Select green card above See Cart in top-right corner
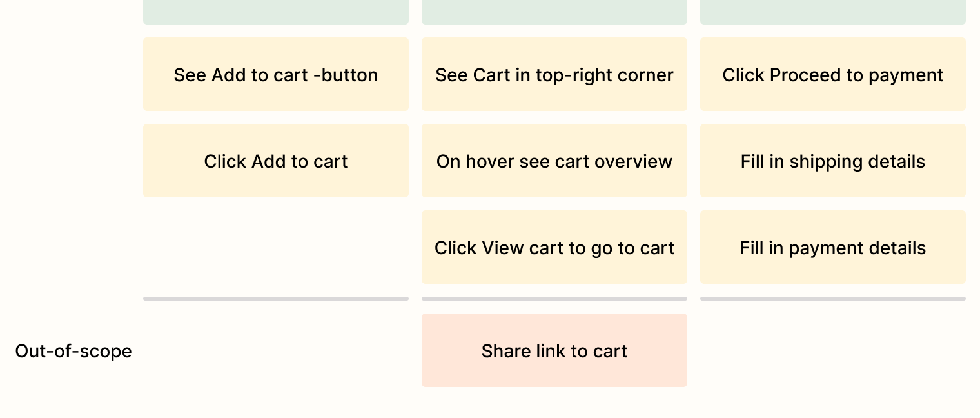Viewport: 980px width, 418px height. (554, 12)
